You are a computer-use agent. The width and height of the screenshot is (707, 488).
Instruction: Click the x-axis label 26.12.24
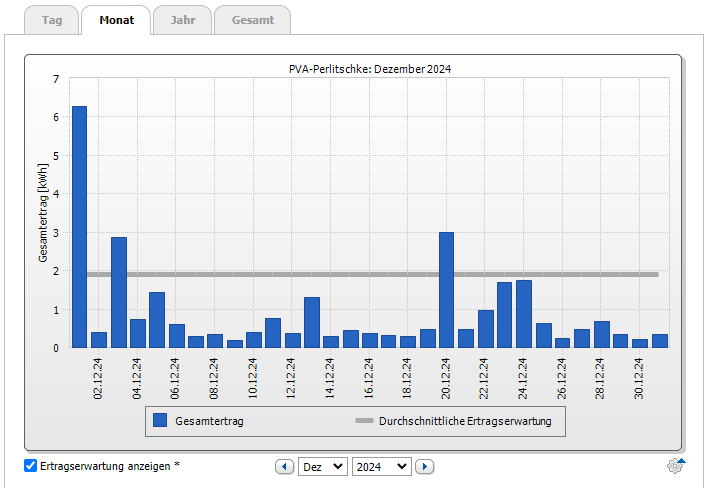click(561, 378)
